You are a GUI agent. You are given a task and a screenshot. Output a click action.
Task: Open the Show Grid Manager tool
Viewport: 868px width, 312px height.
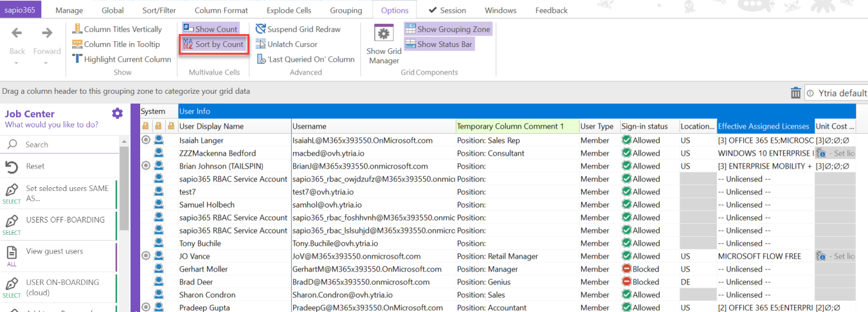click(x=384, y=44)
